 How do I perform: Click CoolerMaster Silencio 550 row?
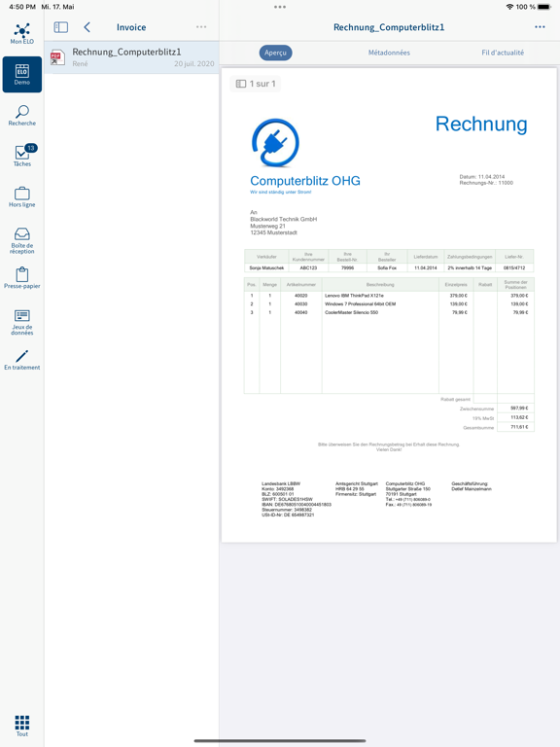point(389,312)
